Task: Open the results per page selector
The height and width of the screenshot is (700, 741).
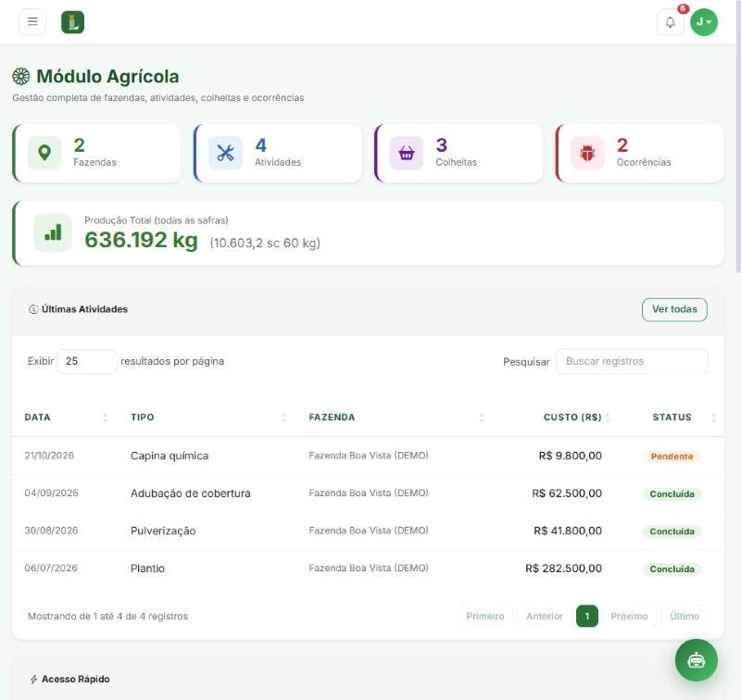Action: [x=87, y=361]
